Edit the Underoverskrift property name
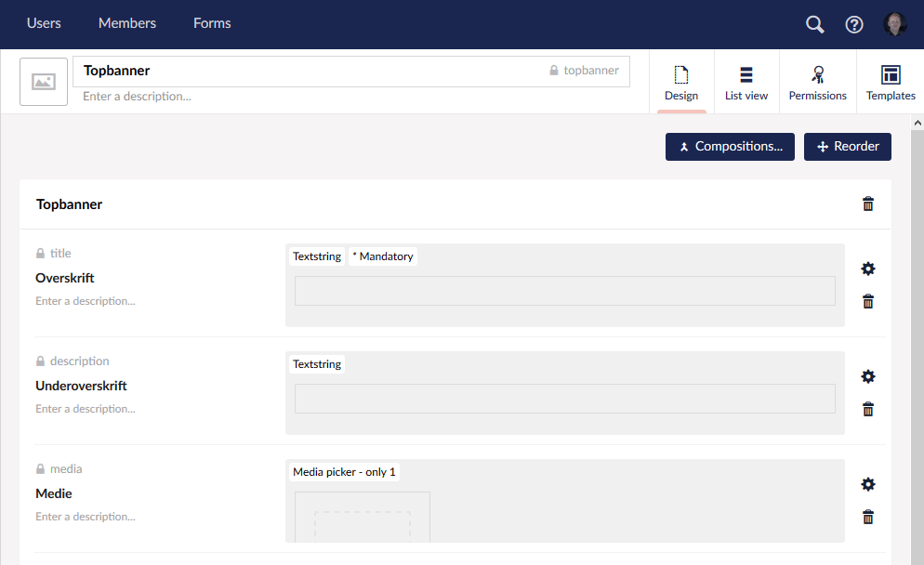Viewport: 924px width, 565px height. tap(81, 386)
